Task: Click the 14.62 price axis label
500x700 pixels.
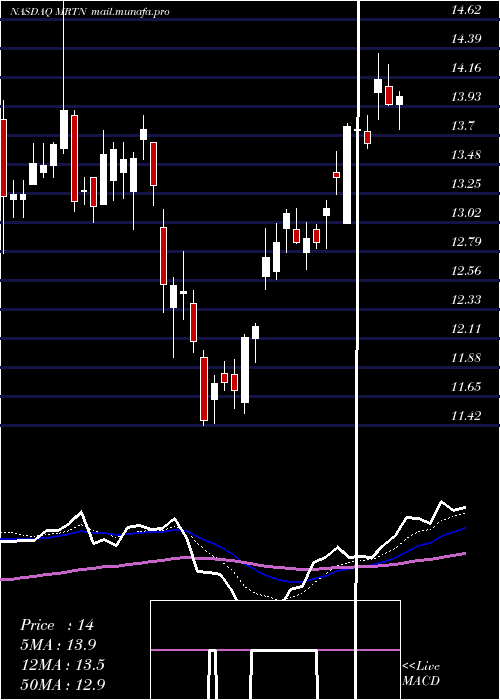Action: tap(466, 10)
